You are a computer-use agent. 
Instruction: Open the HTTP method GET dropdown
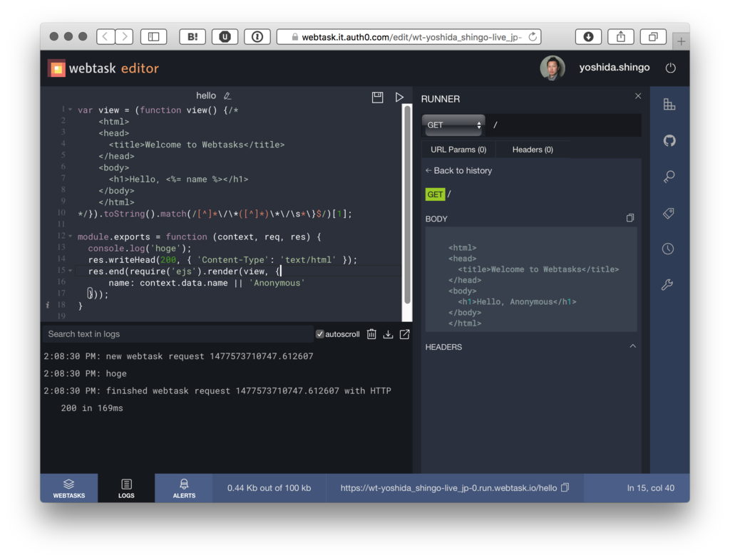pos(453,125)
